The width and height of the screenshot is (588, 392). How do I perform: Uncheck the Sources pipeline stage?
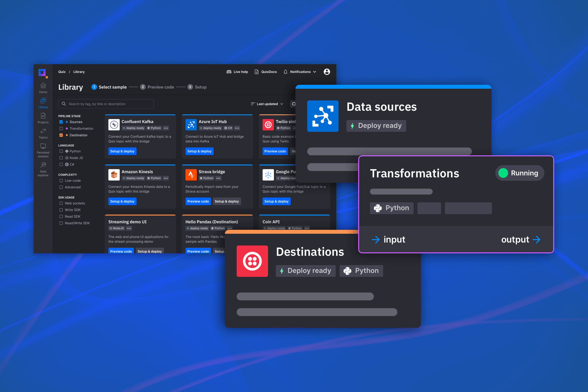pos(61,122)
